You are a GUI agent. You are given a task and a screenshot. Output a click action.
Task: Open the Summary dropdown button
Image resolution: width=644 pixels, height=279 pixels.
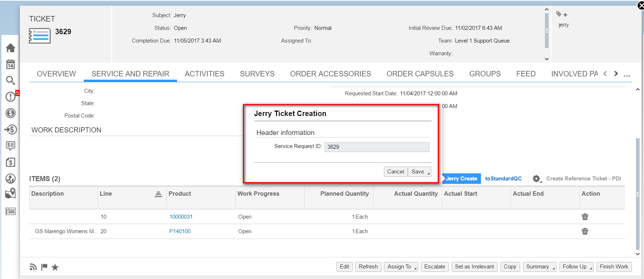pyautogui.click(x=540, y=267)
